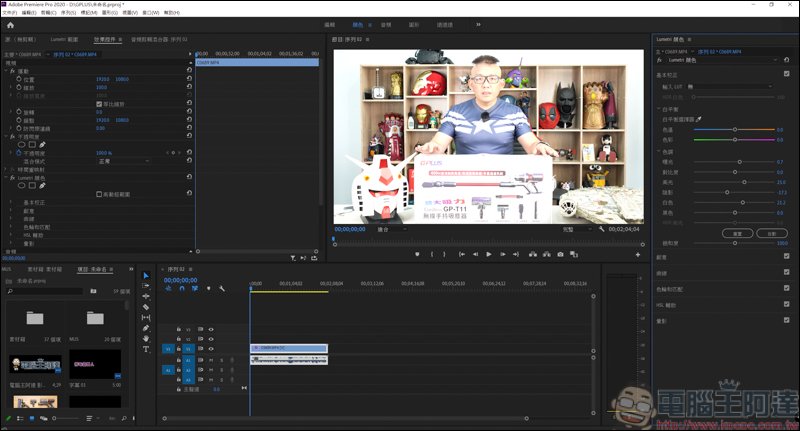Viewport: 800px width, 431px height.
Task: Select the Hand tool in the toolbar
Action: tap(146, 338)
